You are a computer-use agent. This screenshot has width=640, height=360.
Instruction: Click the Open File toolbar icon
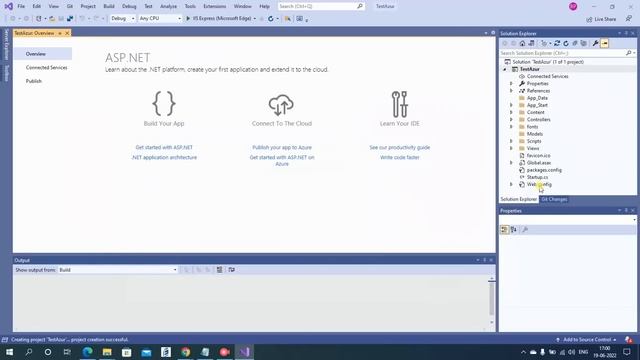pos(52,19)
